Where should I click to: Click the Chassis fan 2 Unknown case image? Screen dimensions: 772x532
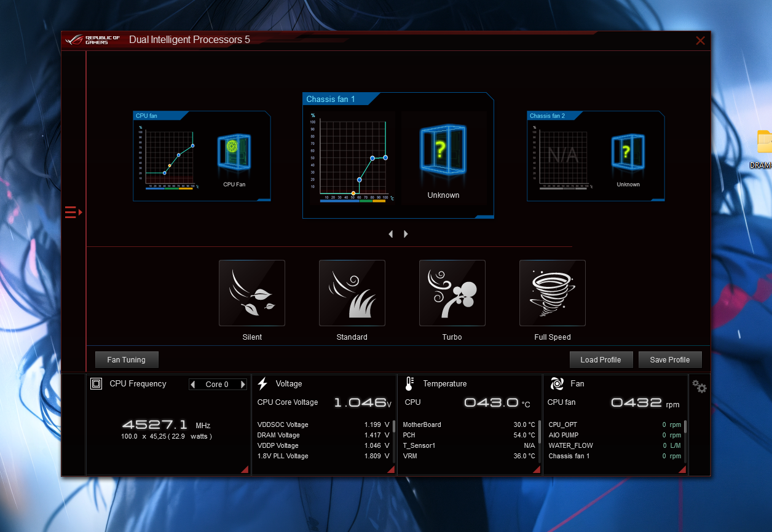click(628, 151)
